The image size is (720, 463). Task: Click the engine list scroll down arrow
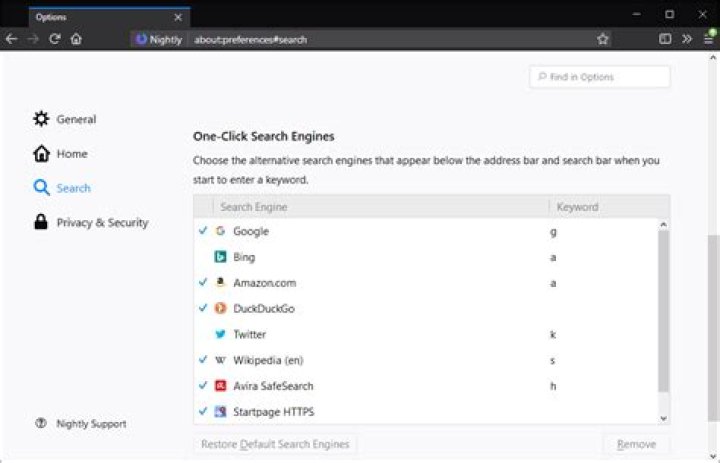point(663,418)
